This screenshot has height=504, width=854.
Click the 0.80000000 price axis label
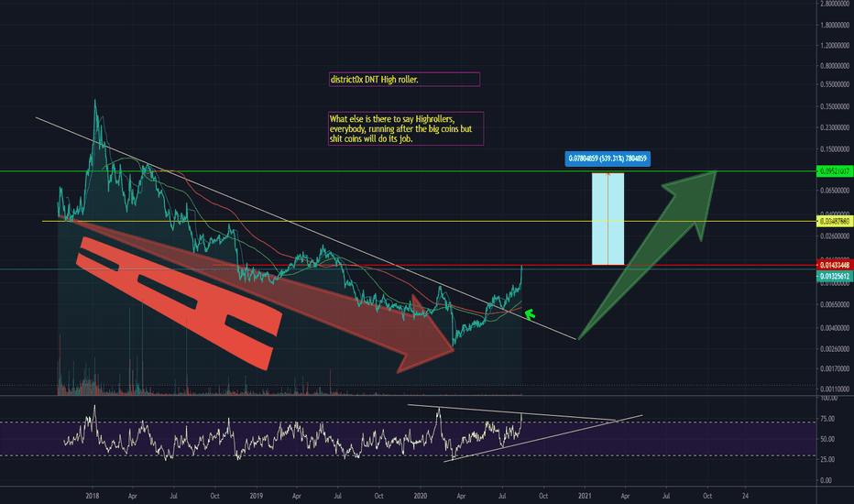tap(835, 66)
